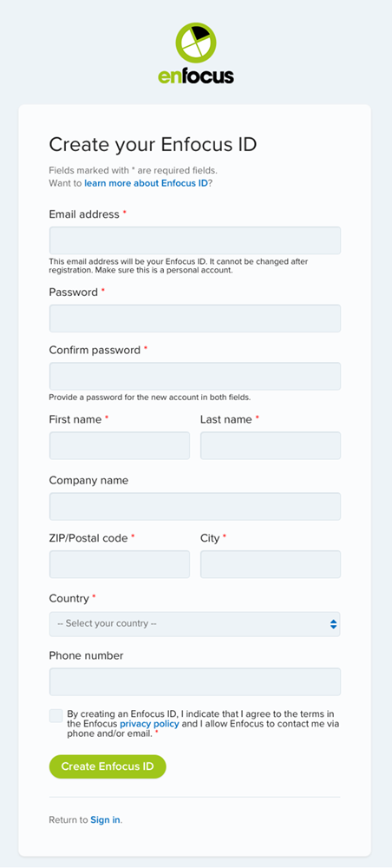Click the Create your Enfocus ID heading

pos(154,144)
